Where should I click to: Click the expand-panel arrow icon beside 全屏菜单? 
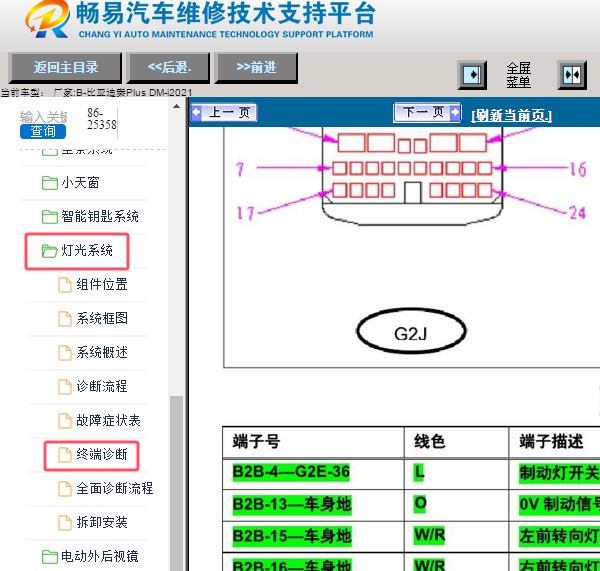point(472,75)
